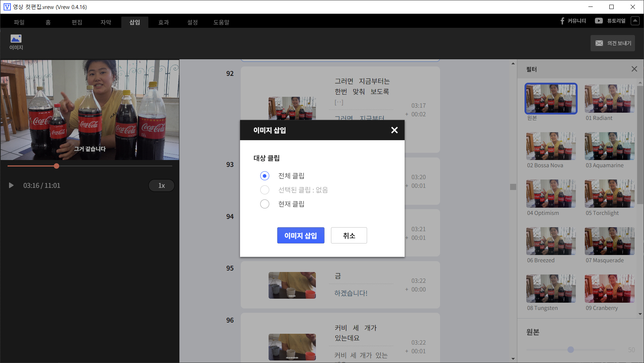The width and height of the screenshot is (644, 363).
Task: Apply the 09 Cranberry filter
Action: coord(610,289)
